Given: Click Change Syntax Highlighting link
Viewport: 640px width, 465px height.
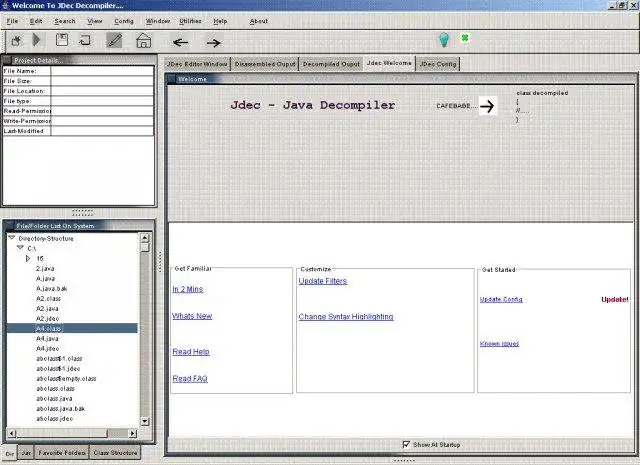Looking at the screenshot, I should (346, 316).
